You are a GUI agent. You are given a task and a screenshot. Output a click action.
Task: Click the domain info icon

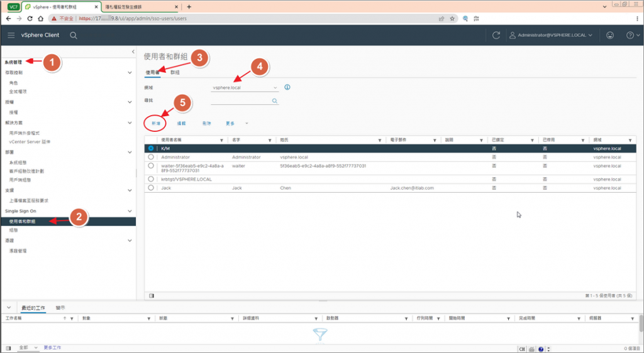(x=287, y=87)
